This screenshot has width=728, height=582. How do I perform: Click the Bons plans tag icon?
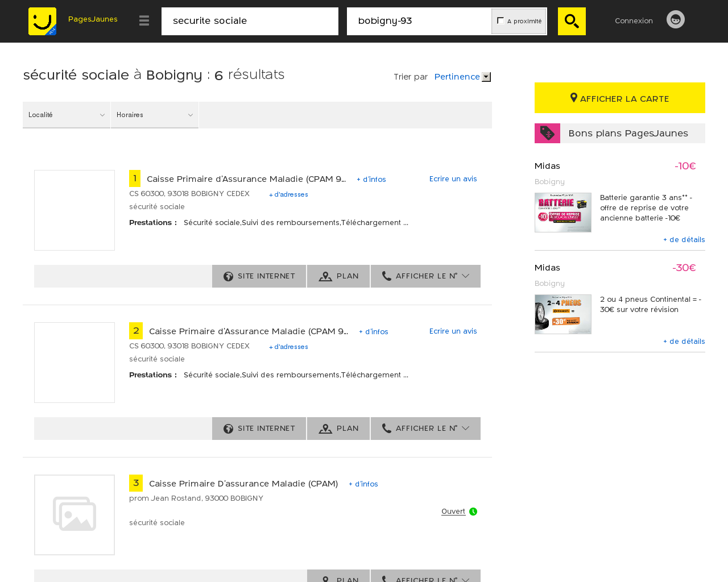pyautogui.click(x=547, y=133)
